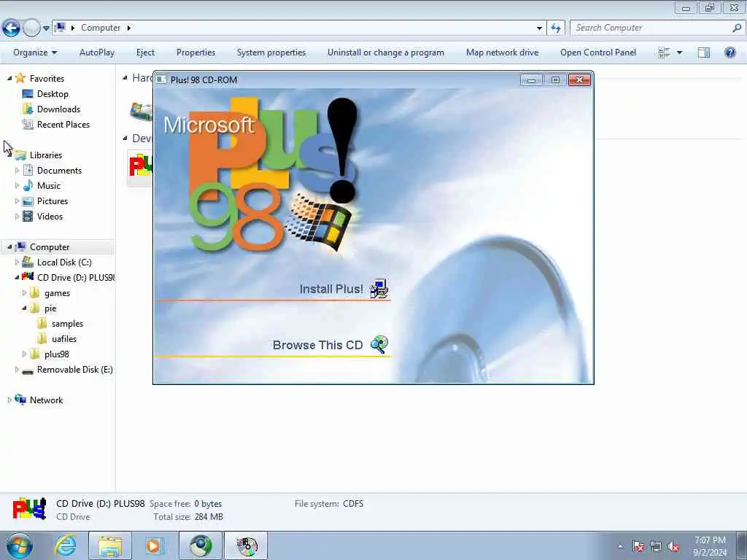Open System properties

coord(271,52)
